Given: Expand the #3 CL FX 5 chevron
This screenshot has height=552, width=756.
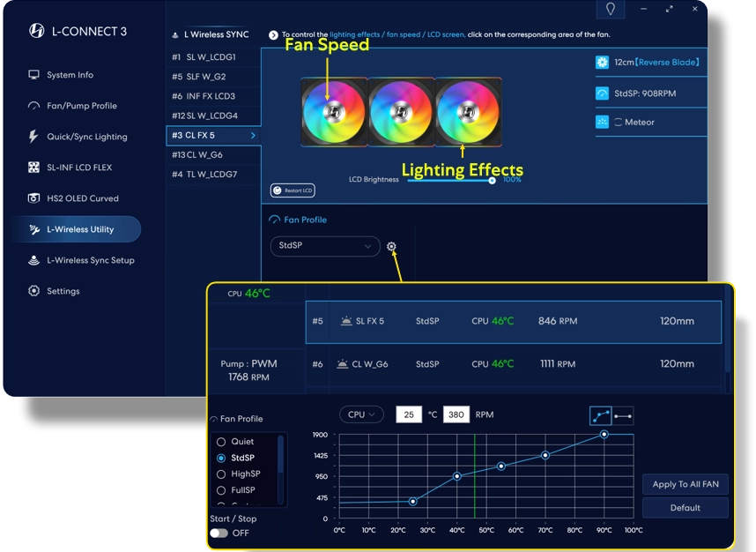Looking at the screenshot, I should (x=253, y=136).
